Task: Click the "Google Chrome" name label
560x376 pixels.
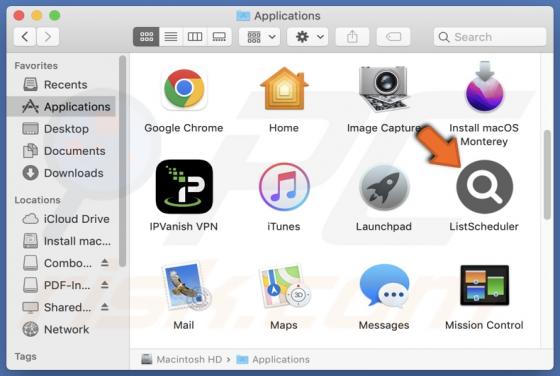Action: pos(184,128)
